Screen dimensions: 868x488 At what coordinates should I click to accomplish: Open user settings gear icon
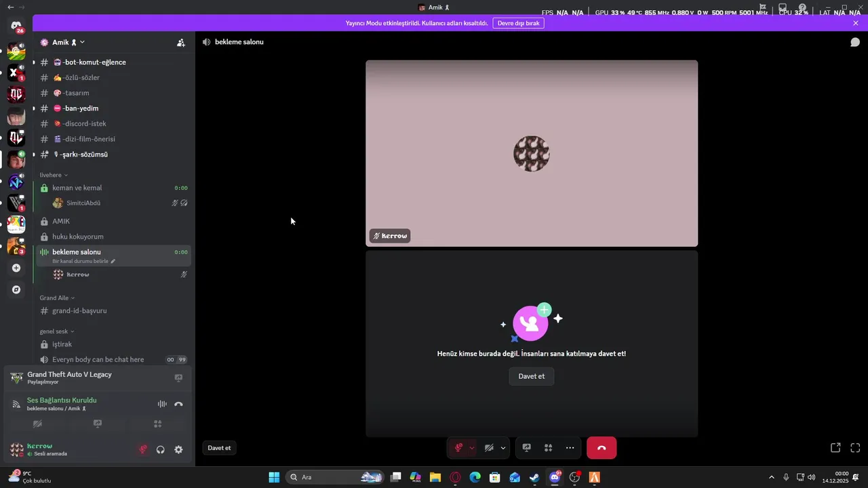[x=178, y=449]
